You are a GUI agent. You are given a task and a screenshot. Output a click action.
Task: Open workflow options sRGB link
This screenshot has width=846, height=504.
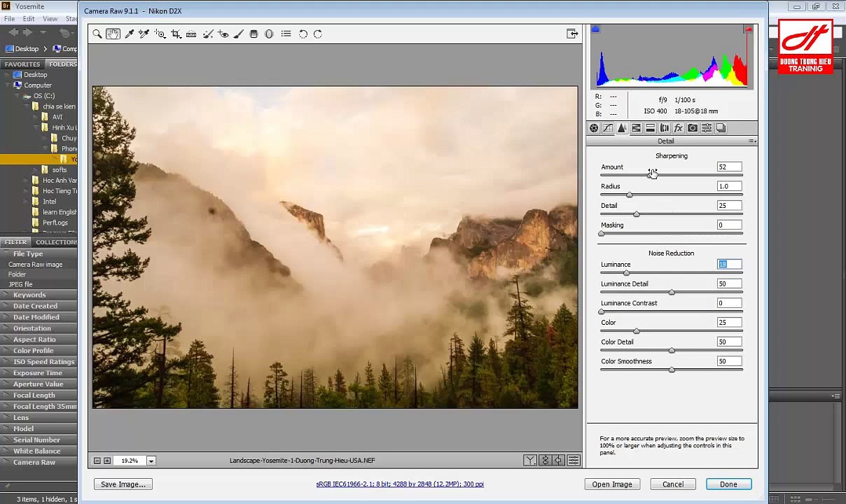[400, 484]
